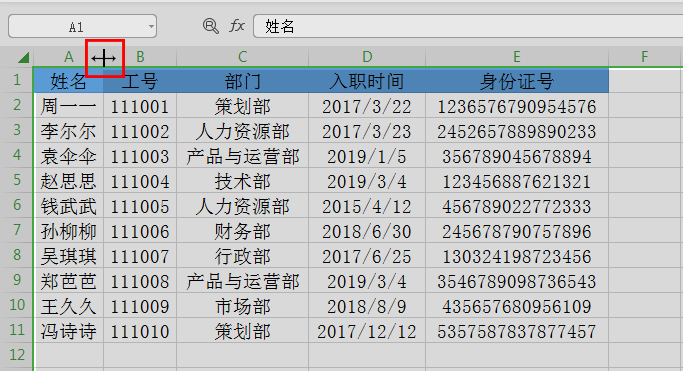Viewport: 683px width, 371px height.
Task: Select row 8 header
Action: point(17,255)
